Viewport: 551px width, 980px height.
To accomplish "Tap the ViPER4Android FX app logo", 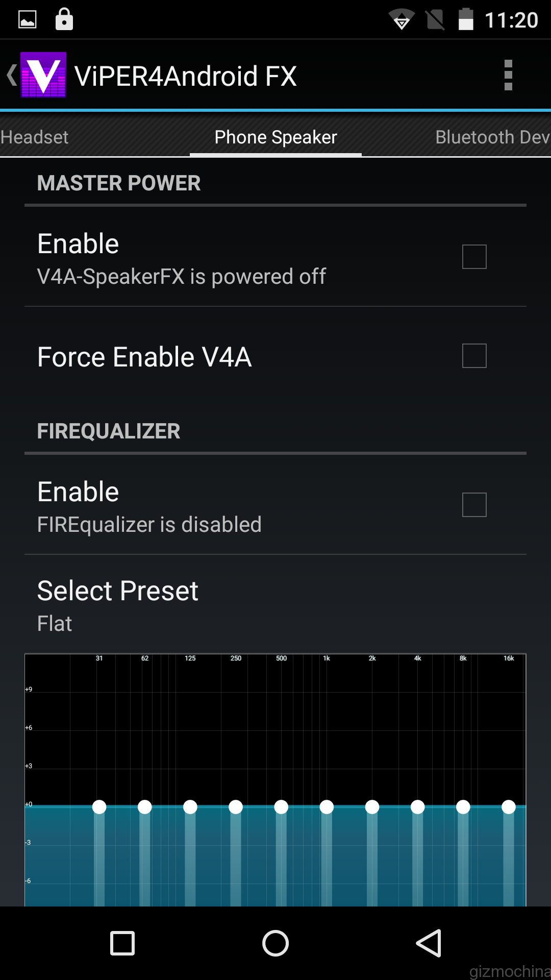I will (43, 75).
